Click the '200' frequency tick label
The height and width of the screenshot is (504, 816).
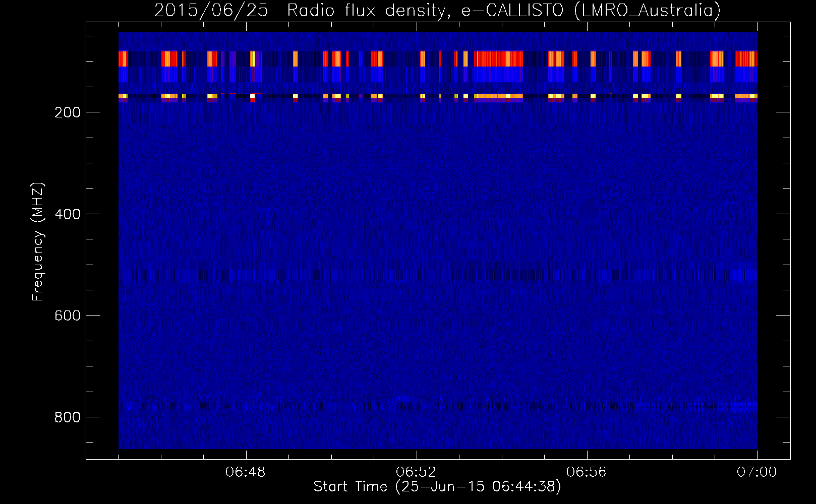pos(68,112)
